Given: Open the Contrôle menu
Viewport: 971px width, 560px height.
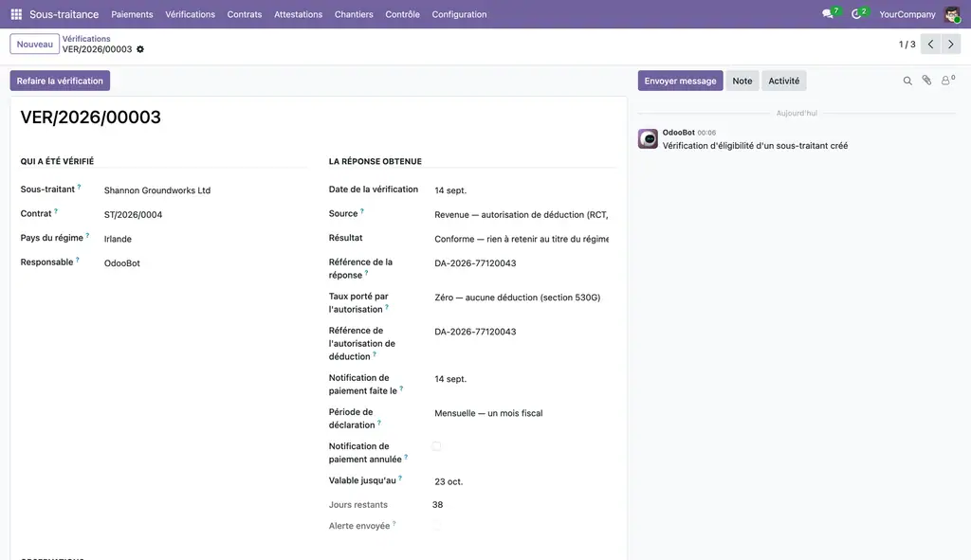Looking at the screenshot, I should [402, 14].
